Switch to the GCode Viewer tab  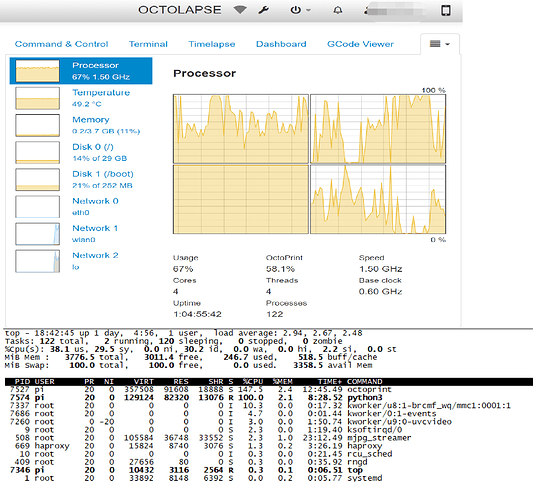(360, 44)
